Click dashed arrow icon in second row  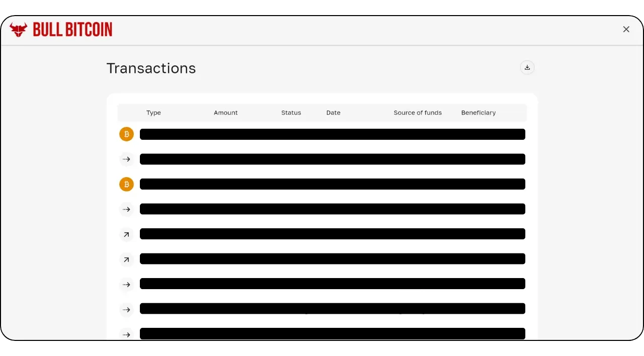click(126, 159)
